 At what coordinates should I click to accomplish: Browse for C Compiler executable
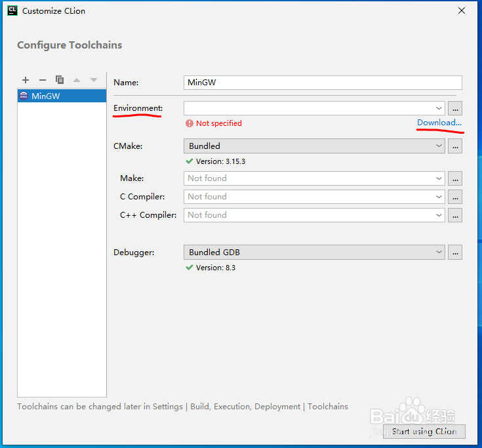455,197
